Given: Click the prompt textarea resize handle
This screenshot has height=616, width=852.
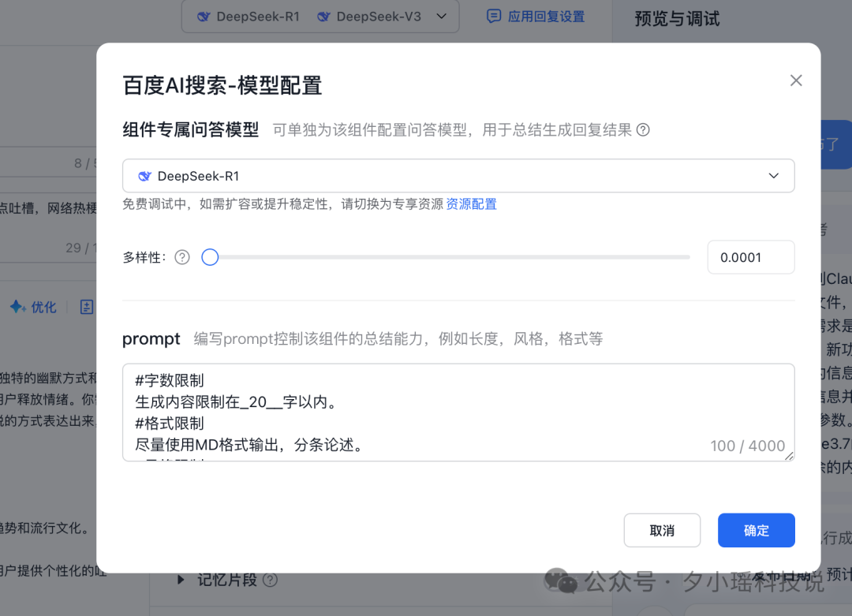Looking at the screenshot, I should pos(789,457).
